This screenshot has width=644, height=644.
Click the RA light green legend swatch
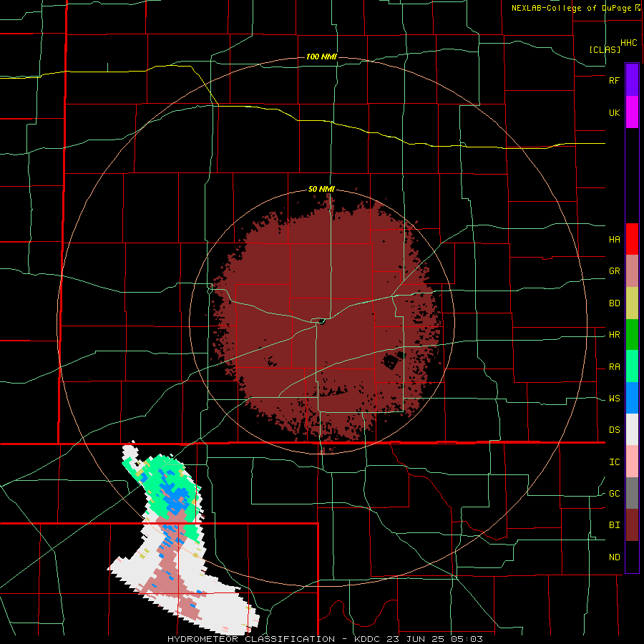tap(632, 366)
